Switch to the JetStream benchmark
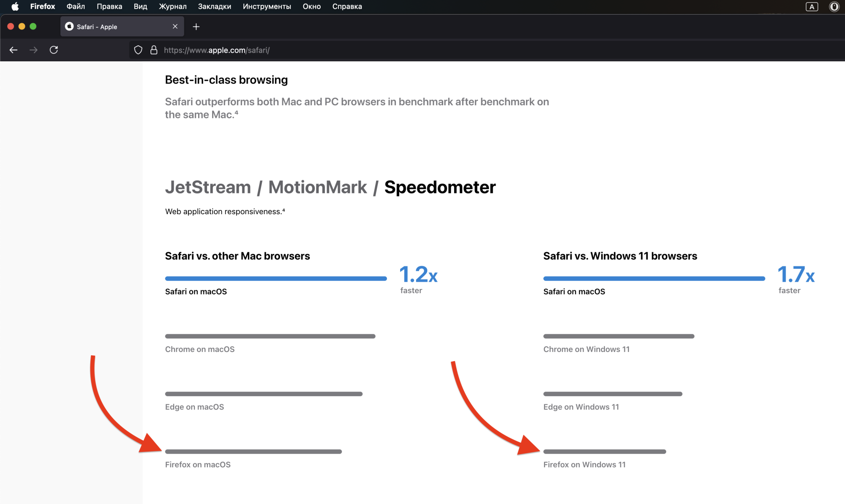Image resolution: width=845 pixels, height=504 pixels. click(208, 187)
